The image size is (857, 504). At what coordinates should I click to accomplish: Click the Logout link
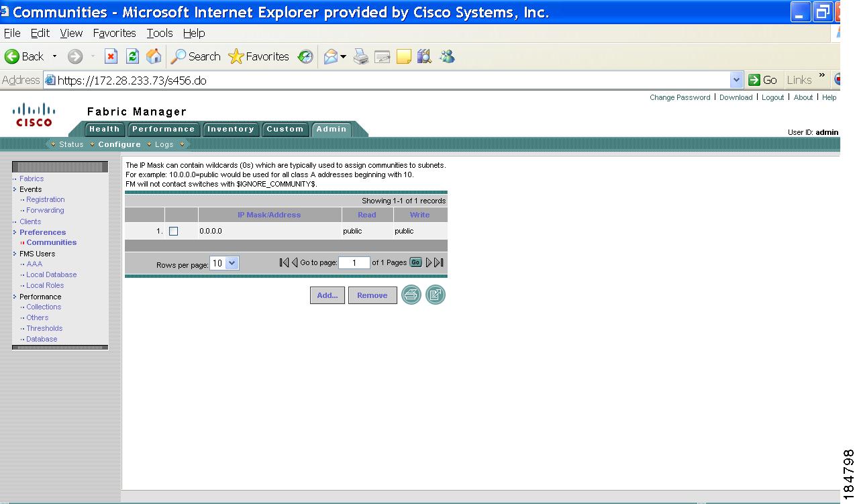pyautogui.click(x=772, y=97)
